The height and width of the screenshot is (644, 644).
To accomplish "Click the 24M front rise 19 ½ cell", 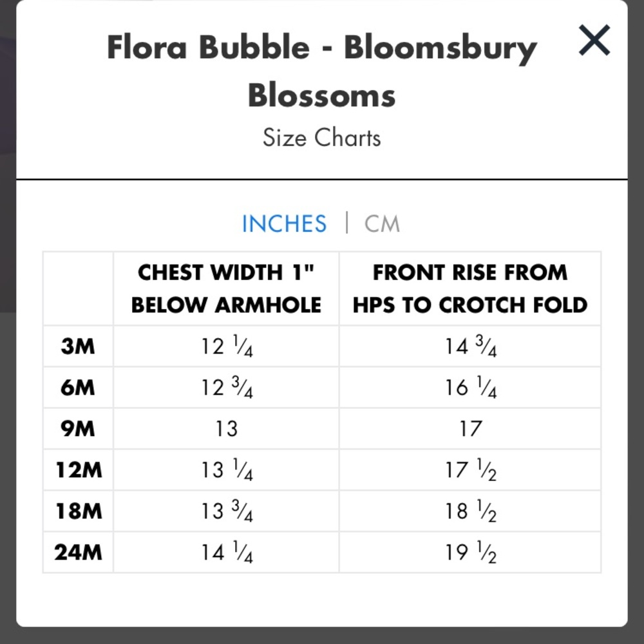I will coord(470,553).
